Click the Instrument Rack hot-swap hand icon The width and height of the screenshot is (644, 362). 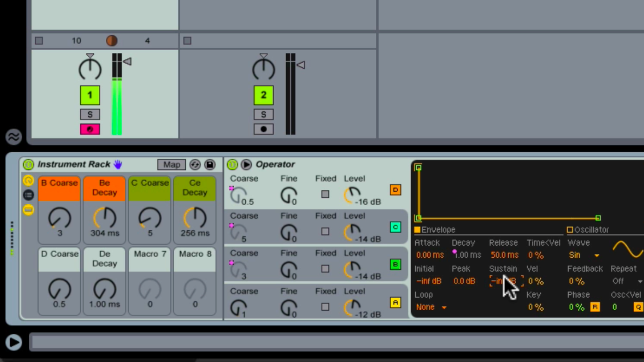coord(118,164)
